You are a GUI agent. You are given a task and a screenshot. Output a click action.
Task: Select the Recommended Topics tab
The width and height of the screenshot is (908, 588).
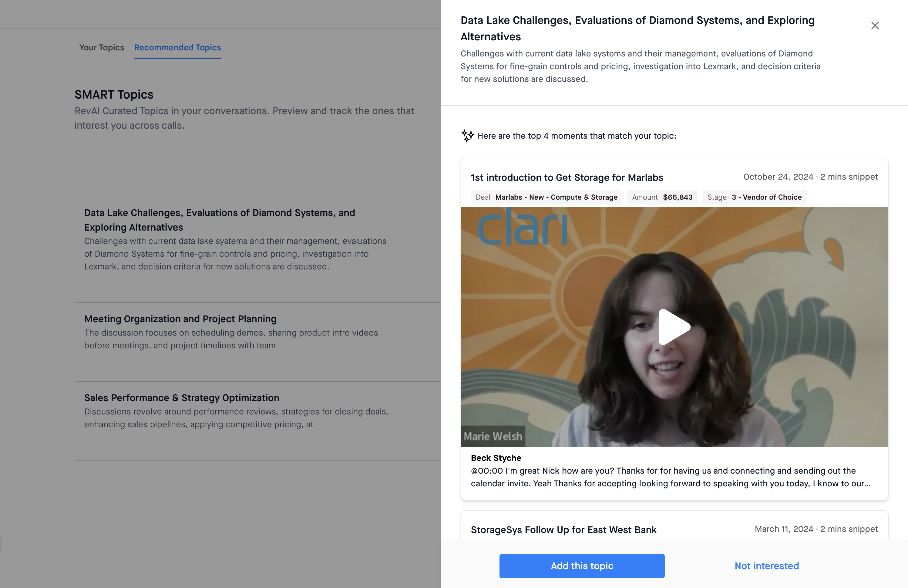click(x=177, y=47)
